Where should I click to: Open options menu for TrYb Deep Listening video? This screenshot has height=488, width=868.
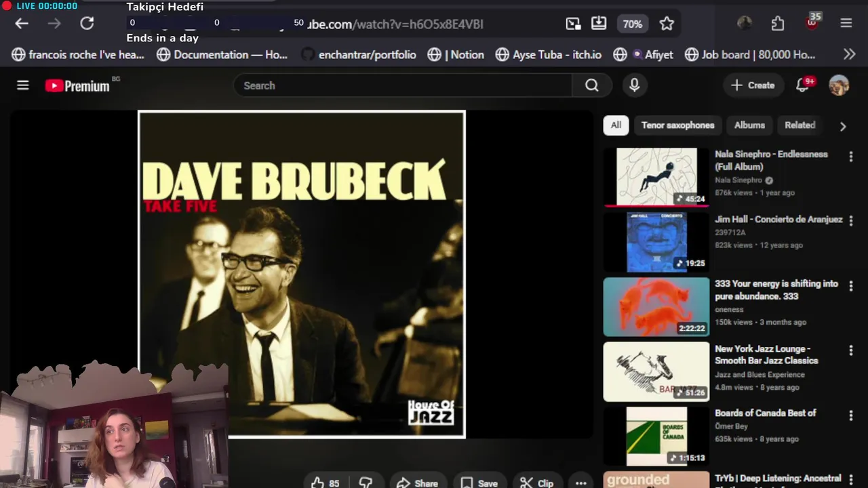click(850, 480)
